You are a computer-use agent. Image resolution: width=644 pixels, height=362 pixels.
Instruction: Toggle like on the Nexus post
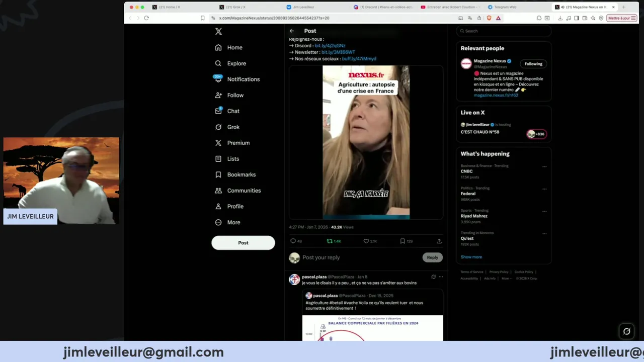pos(370,241)
